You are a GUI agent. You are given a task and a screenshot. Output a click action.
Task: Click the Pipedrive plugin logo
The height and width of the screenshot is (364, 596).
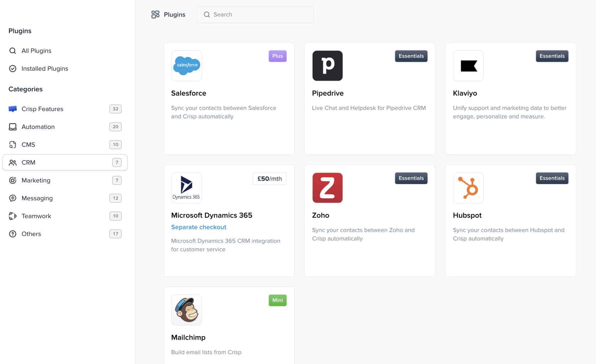(327, 66)
